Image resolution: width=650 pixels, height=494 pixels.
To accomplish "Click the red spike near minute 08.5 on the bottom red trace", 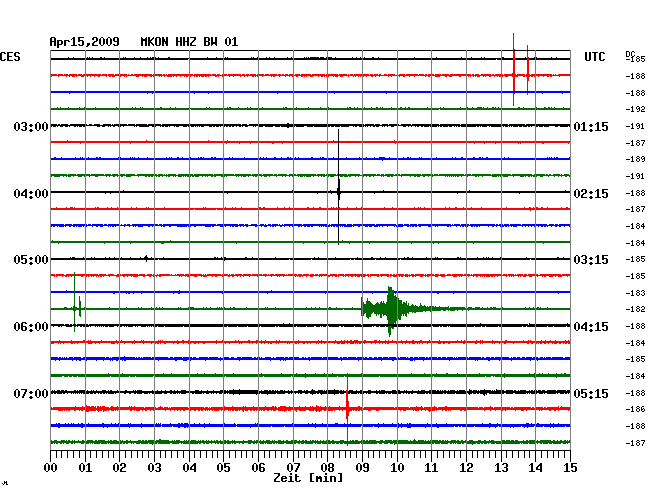I will [347, 409].
